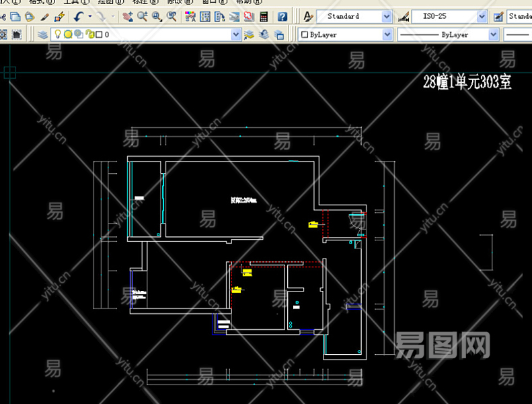Open the Text Style manager icon
Image resolution: width=532 pixels, height=404 pixels.
pos(308,16)
